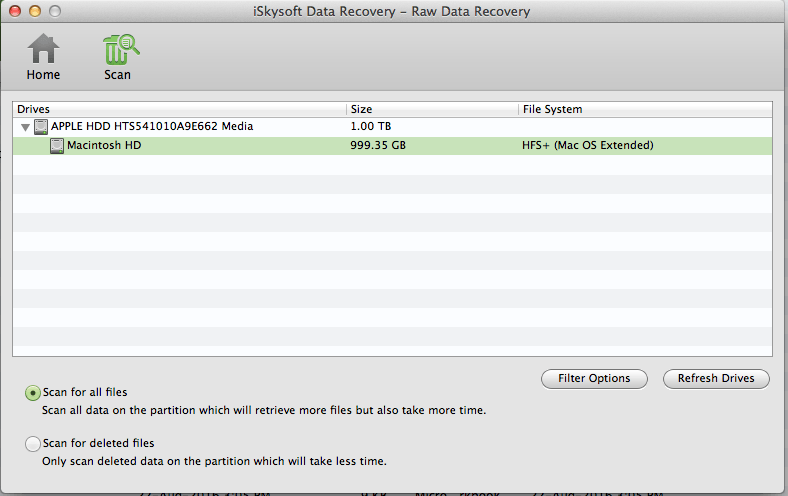The width and height of the screenshot is (788, 496).
Task: Collapse the APPLE HDD disclosure triangle
Action: coord(25,128)
